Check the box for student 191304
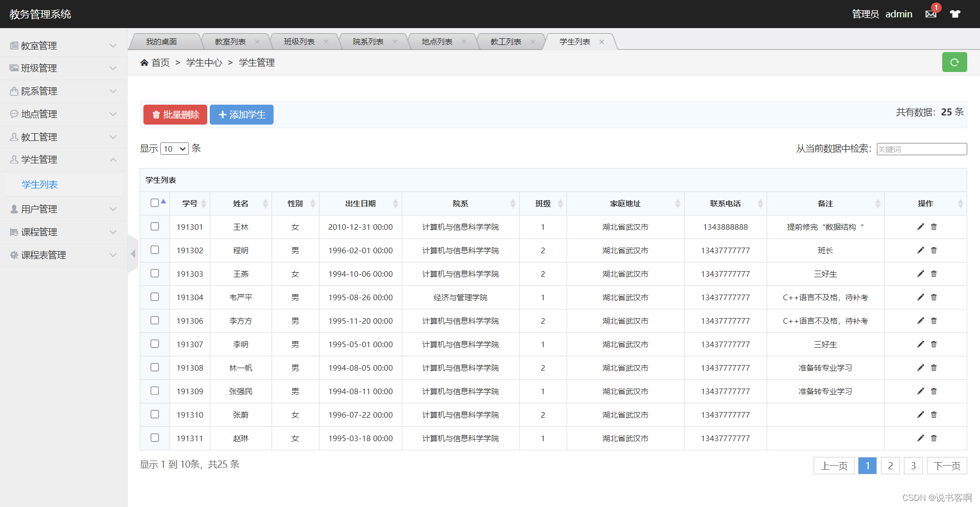The image size is (980, 507). pos(155,297)
